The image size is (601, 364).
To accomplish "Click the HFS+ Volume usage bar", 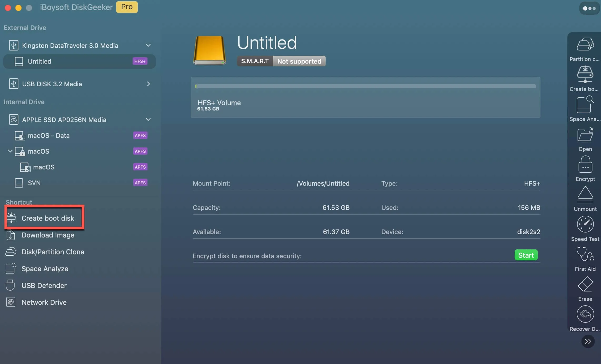I will click(365, 86).
